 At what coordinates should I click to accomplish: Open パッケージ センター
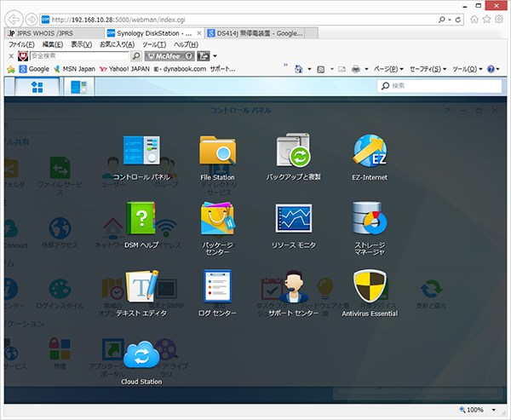217,218
